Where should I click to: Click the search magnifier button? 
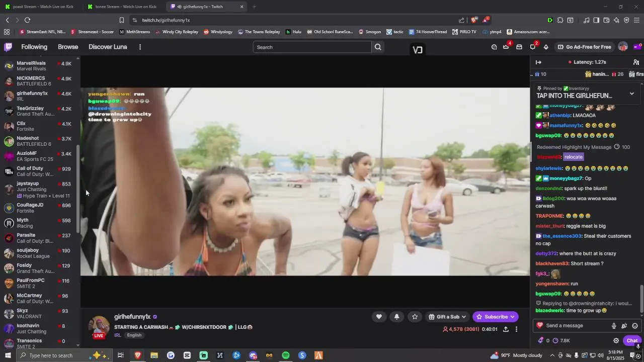[378, 47]
